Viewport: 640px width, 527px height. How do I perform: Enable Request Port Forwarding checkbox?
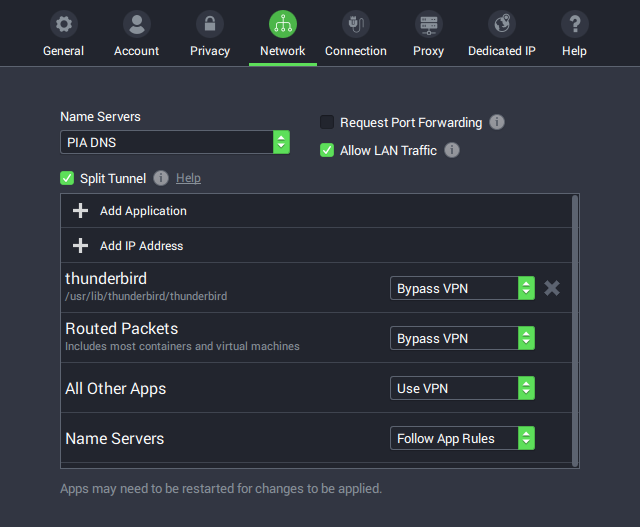pos(327,122)
